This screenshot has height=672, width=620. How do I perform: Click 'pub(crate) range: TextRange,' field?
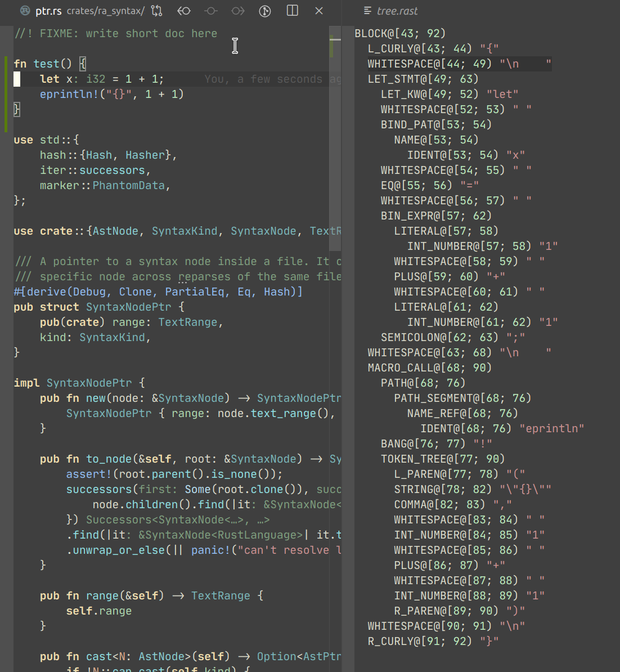coord(132,322)
